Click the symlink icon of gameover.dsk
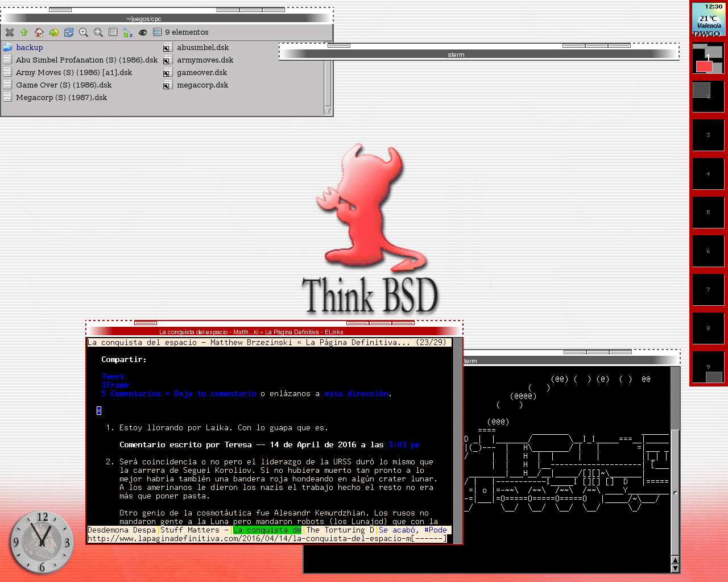728x582 pixels. tap(168, 72)
